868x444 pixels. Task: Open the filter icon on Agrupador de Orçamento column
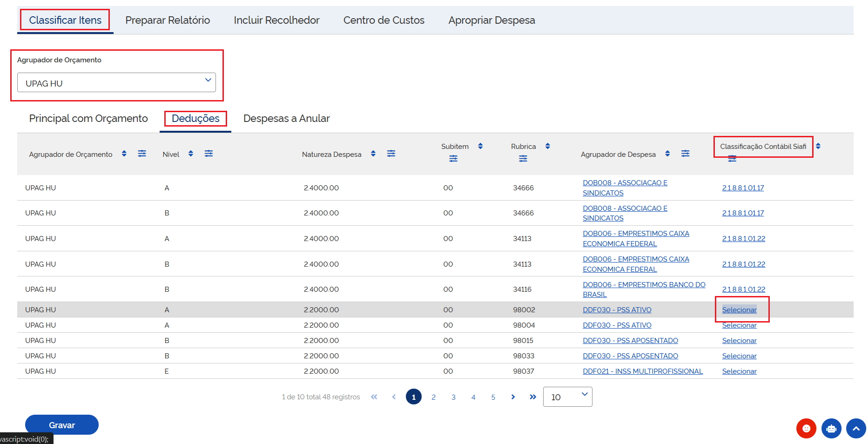(x=142, y=153)
